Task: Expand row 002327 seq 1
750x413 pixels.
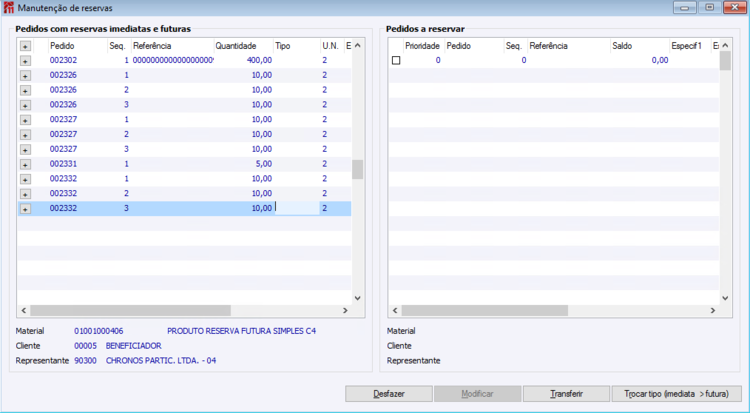Action: (x=25, y=120)
